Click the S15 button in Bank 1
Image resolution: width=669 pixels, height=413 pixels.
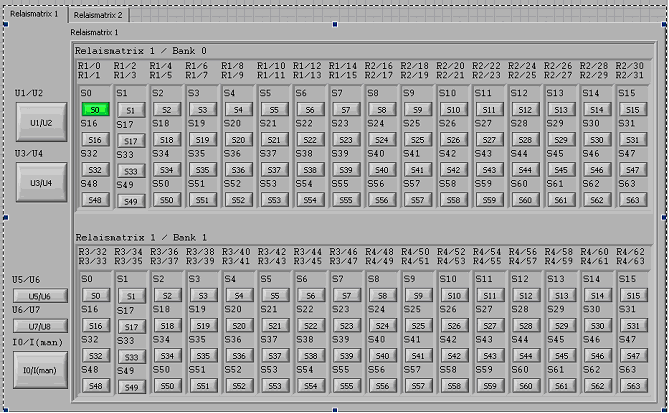click(x=634, y=296)
